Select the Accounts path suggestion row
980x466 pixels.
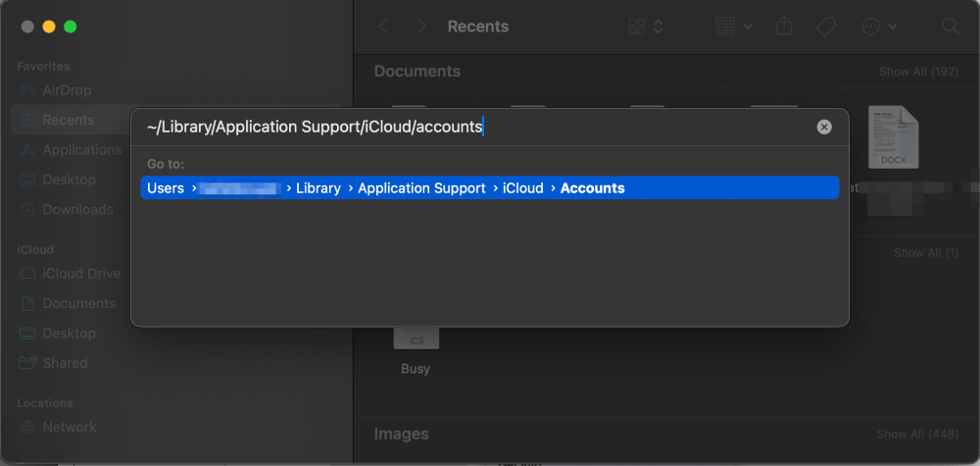pos(490,188)
